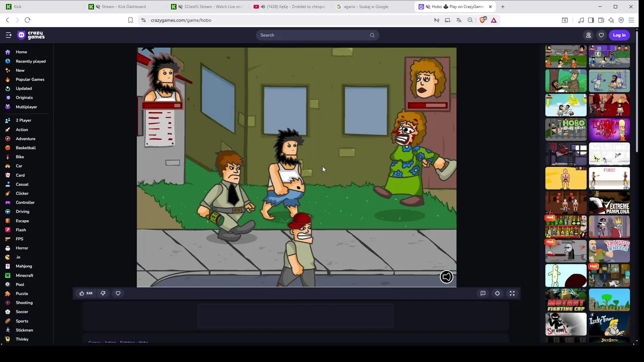644x362 pixels.
Task: Open Brave VPN shield icon
Action: pos(621,20)
